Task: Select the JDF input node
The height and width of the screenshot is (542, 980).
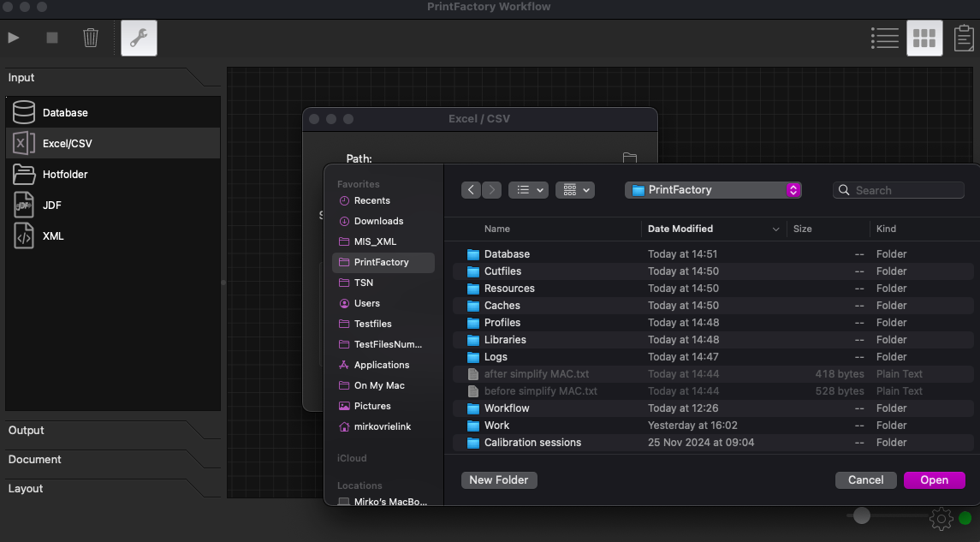Action: [113, 205]
